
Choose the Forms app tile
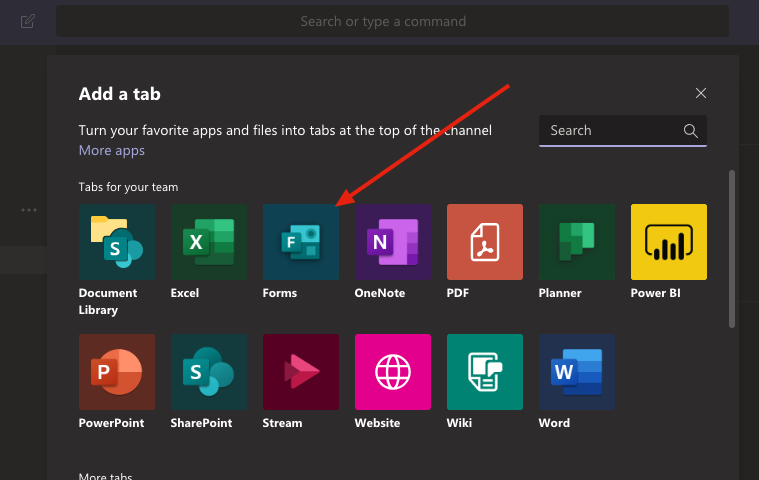click(301, 241)
